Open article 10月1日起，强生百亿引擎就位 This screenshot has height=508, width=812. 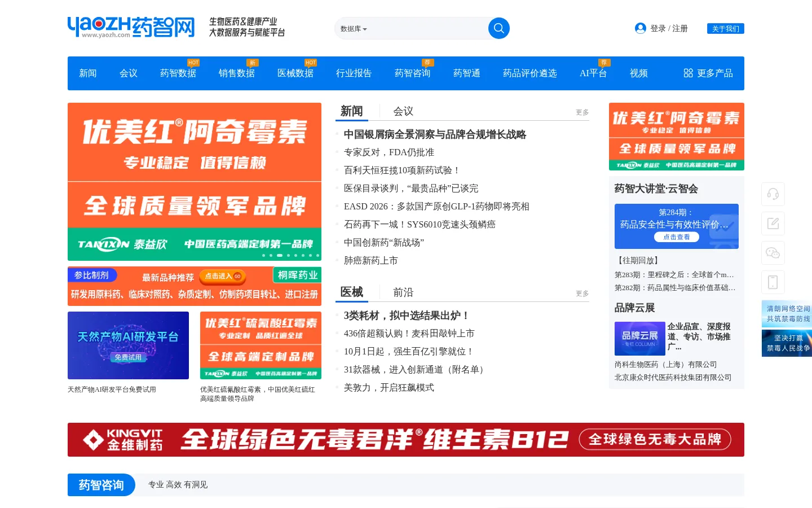pyautogui.click(x=409, y=352)
